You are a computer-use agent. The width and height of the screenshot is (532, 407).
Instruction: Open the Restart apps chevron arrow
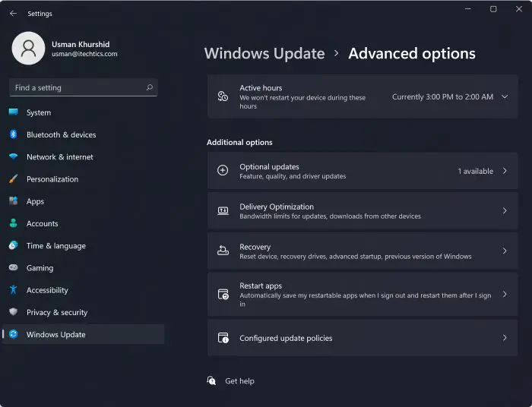(505, 294)
